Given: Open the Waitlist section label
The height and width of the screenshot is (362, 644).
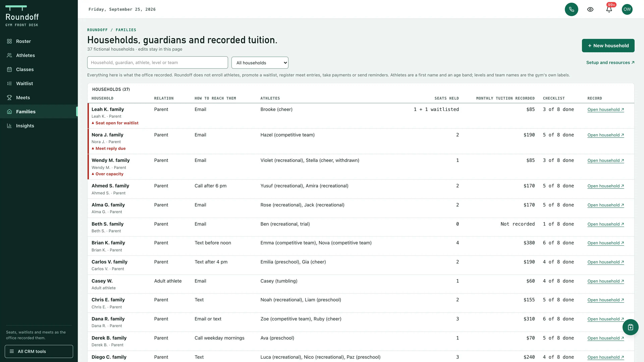Looking at the screenshot, I should tap(24, 83).
